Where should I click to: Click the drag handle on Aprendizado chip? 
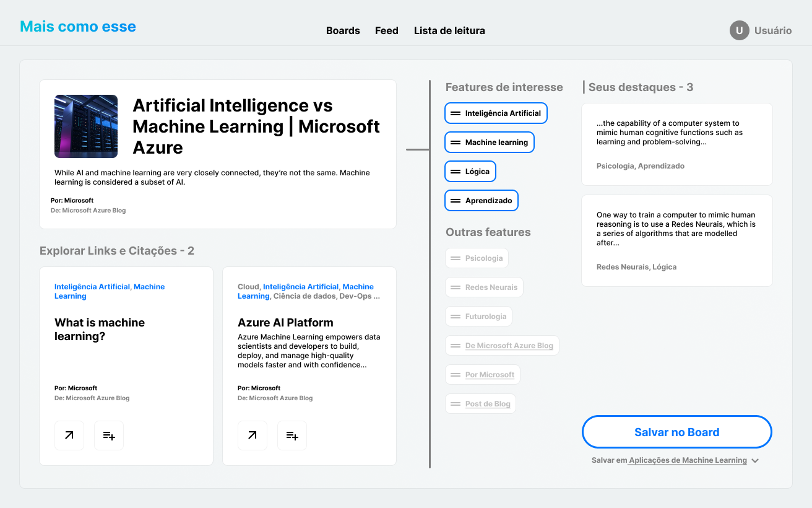tap(456, 201)
